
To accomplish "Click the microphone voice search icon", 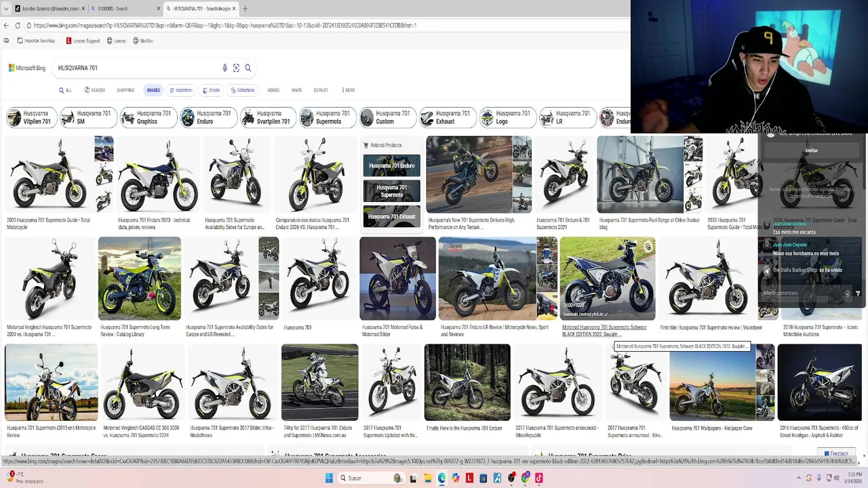I will tap(225, 68).
